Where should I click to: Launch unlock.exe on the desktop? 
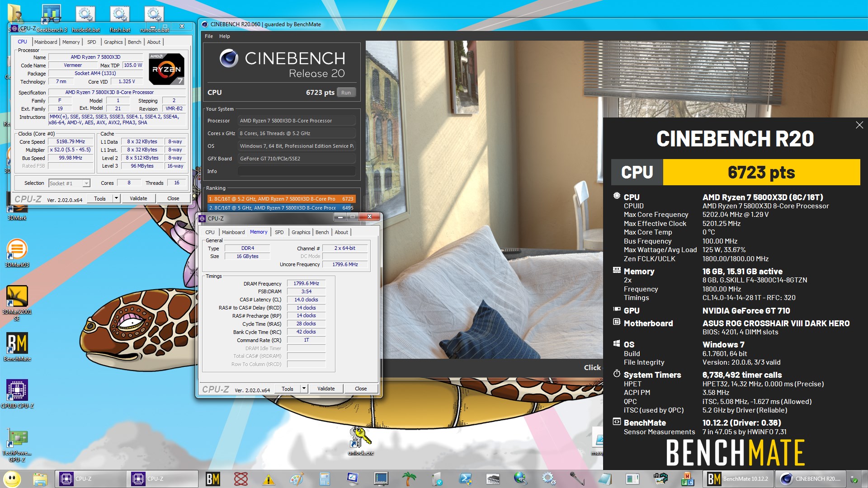[x=361, y=441]
